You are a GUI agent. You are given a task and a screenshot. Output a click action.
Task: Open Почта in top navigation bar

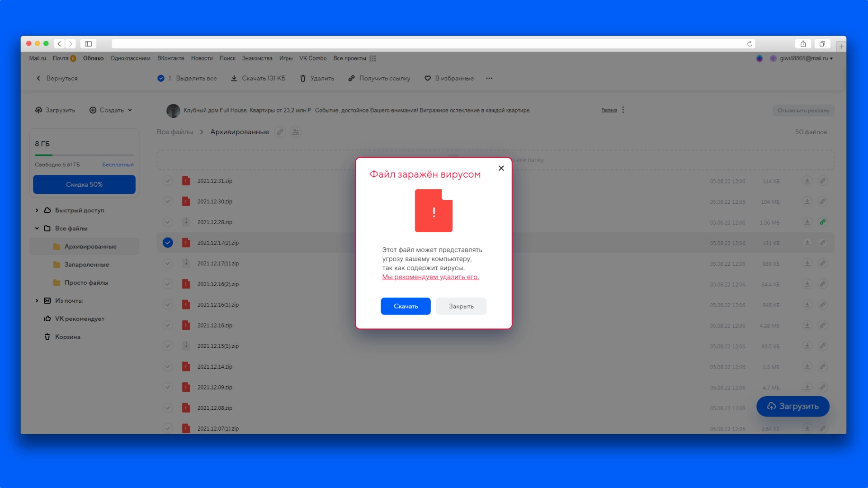[61, 58]
